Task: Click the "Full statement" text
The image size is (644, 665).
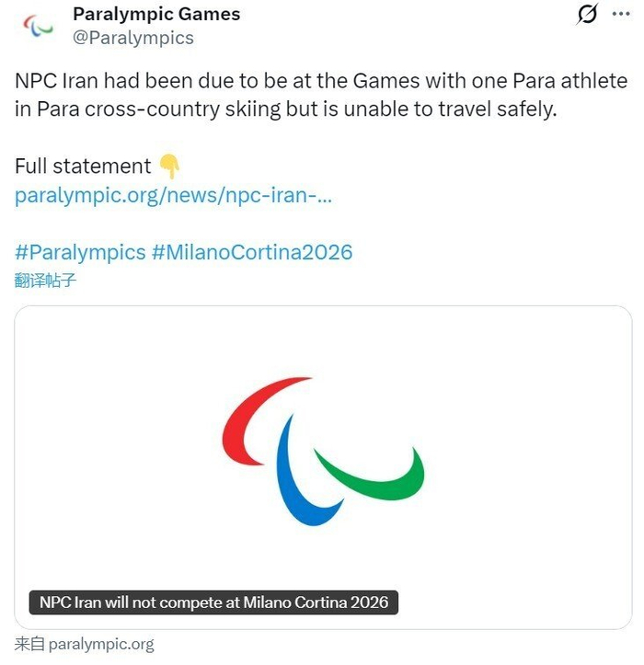Action: 83,166
